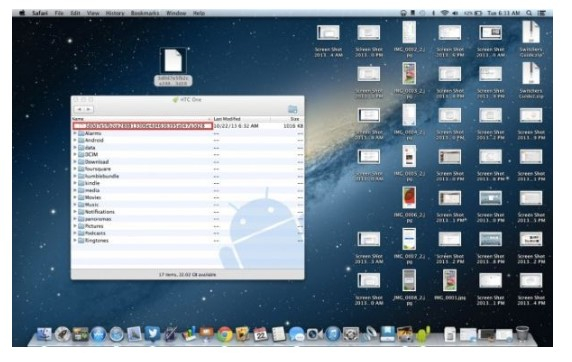Select the Music folder row
The width and height of the screenshot is (572, 362).
(188, 205)
